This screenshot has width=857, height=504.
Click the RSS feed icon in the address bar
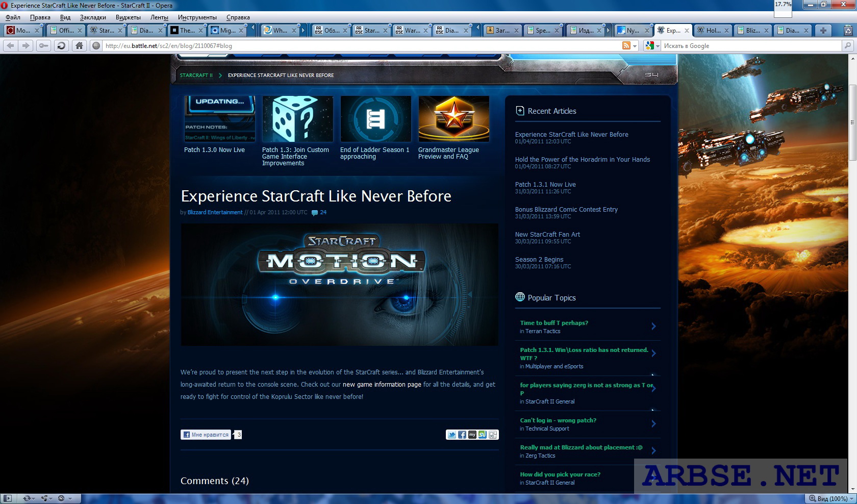(626, 46)
